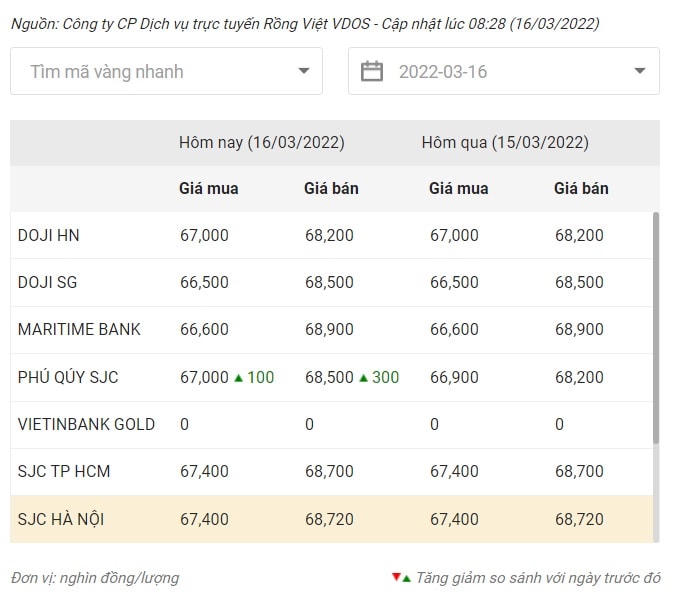683x605 pixels.
Task: Click the 'Hôm nay (16/03/2022)' column header
Action: [262, 143]
